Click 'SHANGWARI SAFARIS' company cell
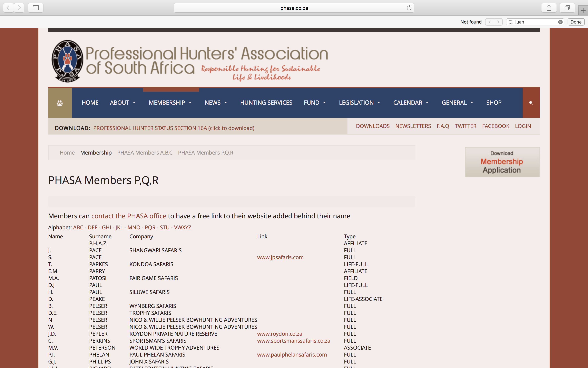Viewport: 588px width, 368px height. (156, 250)
